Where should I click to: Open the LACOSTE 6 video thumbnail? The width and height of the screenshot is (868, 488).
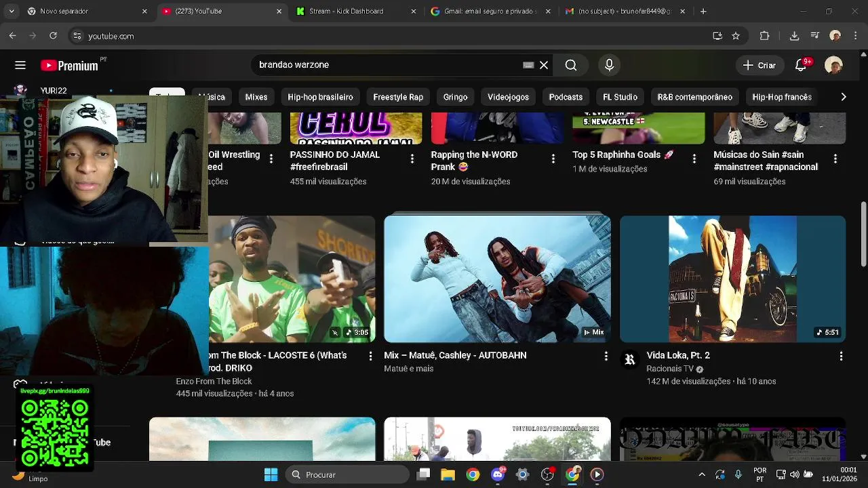(x=292, y=279)
